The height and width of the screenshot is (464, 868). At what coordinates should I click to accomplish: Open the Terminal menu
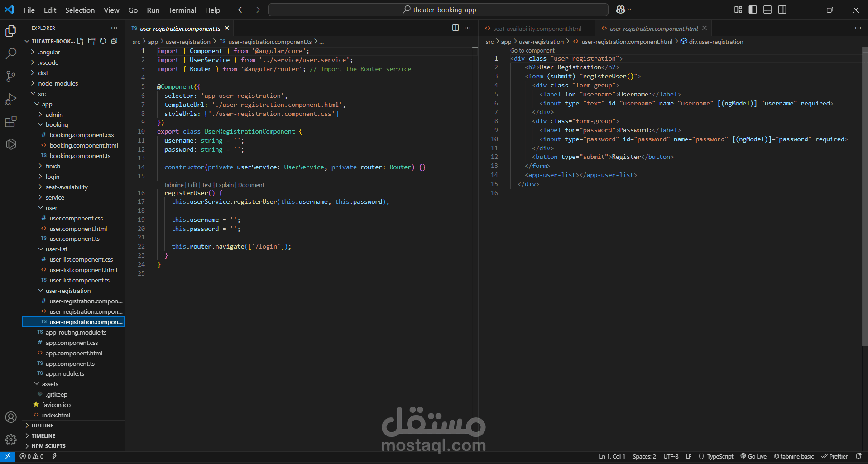(x=182, y=10)
